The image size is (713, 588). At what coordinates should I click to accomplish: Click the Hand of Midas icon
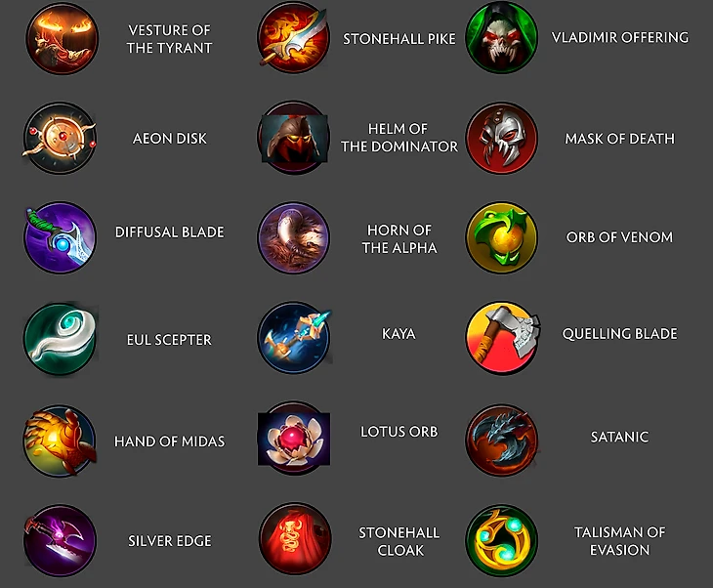pos(61,441)
